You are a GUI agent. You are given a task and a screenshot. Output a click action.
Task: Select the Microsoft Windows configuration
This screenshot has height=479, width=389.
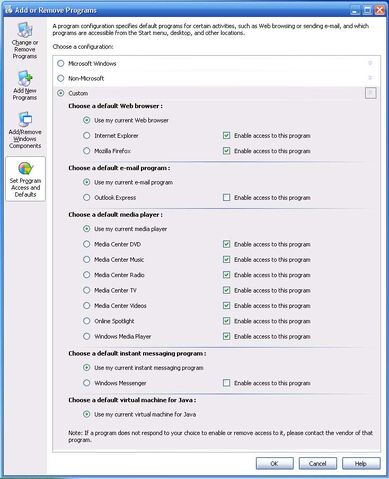click(60, 63)
